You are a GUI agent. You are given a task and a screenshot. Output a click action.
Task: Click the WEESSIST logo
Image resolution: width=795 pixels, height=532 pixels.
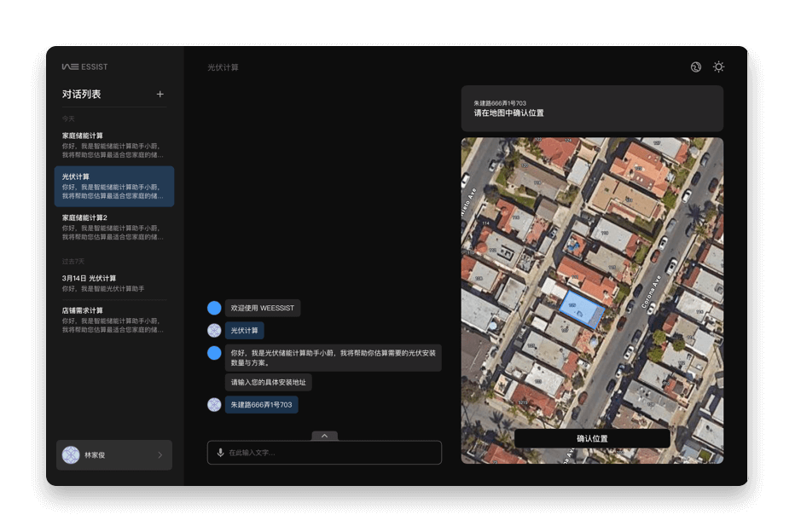click(x=84, y=66)
